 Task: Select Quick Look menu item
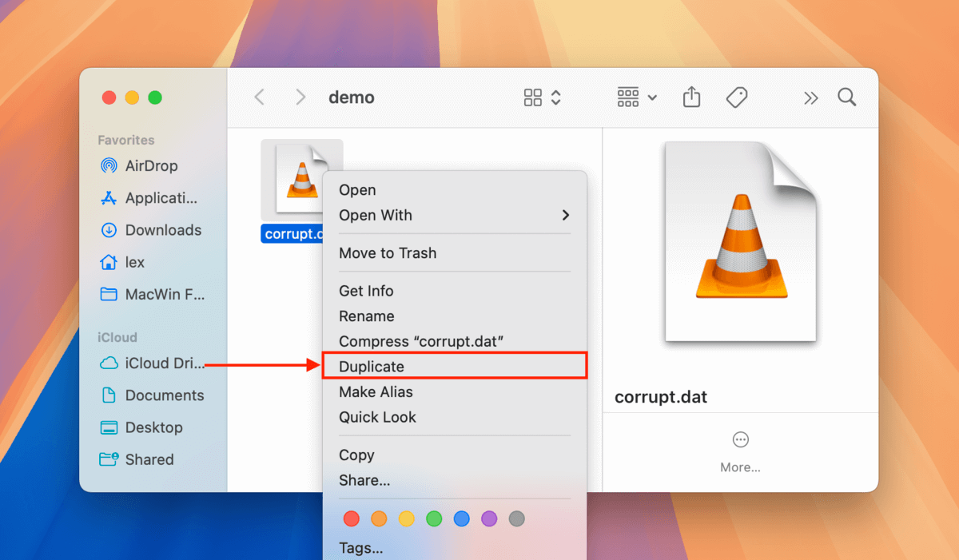[455, 417]
